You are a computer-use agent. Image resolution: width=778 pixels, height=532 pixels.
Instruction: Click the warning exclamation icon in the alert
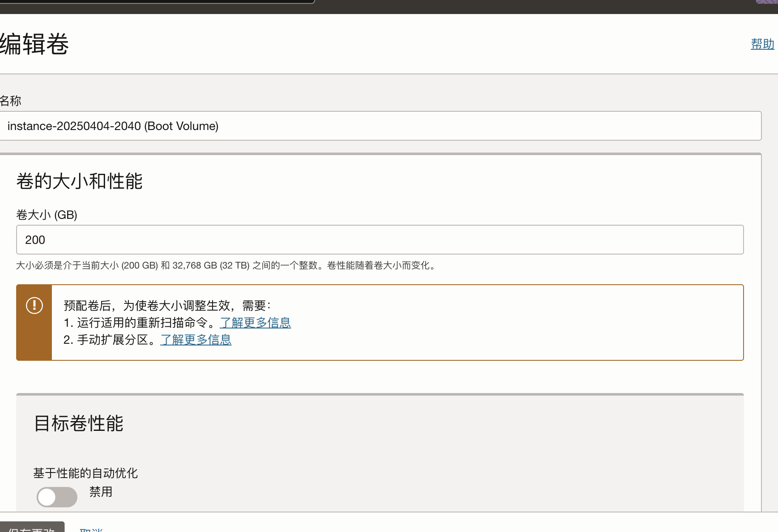[34, 306]
